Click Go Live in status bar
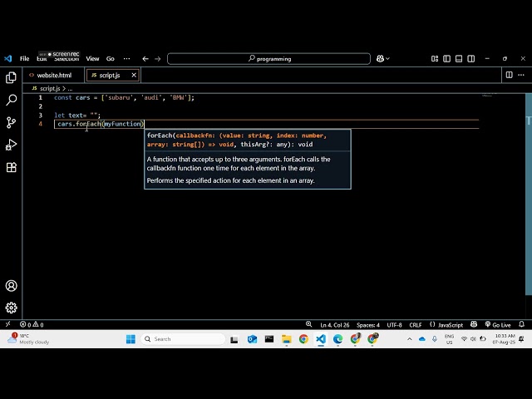The height and width of the screenshot is (399, 532). click(x=500, y=325)
